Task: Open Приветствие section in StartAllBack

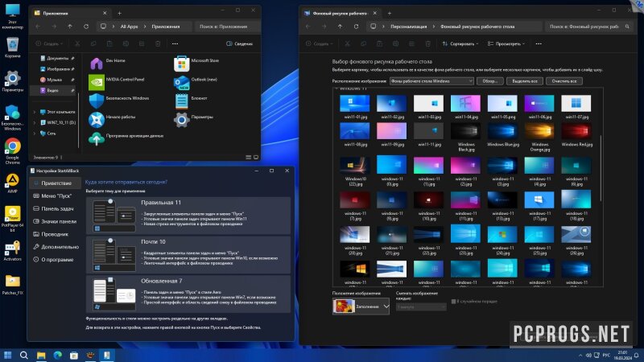Action: pos(56,183)
